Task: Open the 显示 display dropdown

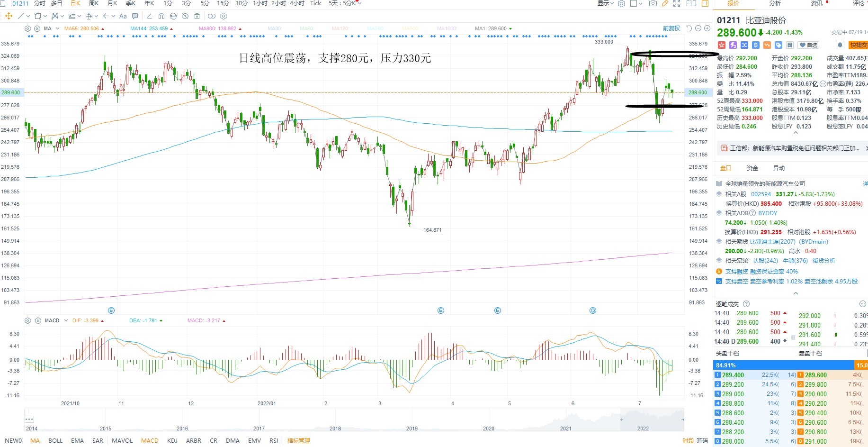Action: pos(606,3)
